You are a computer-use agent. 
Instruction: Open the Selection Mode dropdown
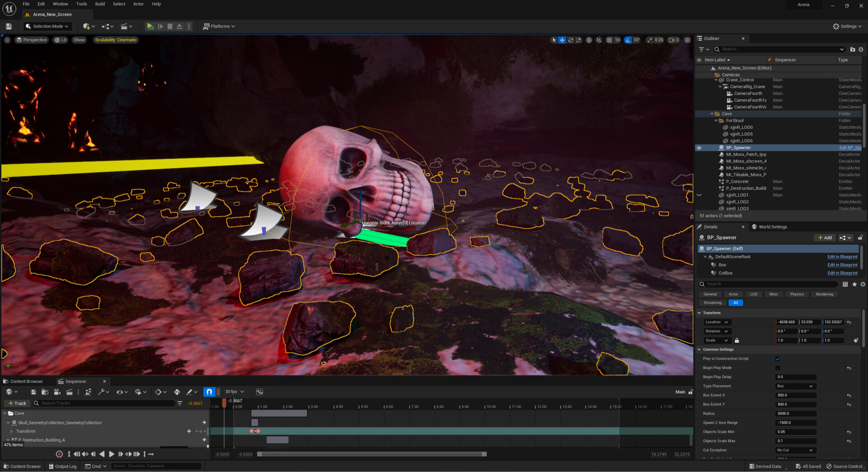click(47, 26)
